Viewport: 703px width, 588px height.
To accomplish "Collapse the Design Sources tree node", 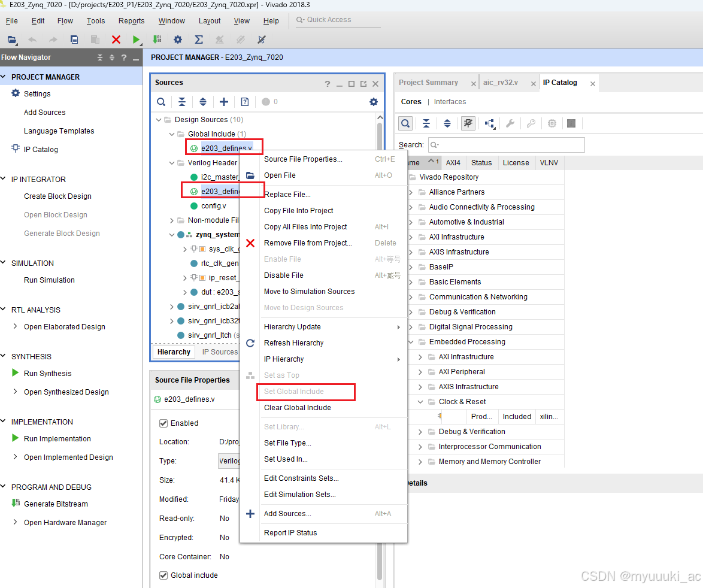I will click(x=159, y=120).
